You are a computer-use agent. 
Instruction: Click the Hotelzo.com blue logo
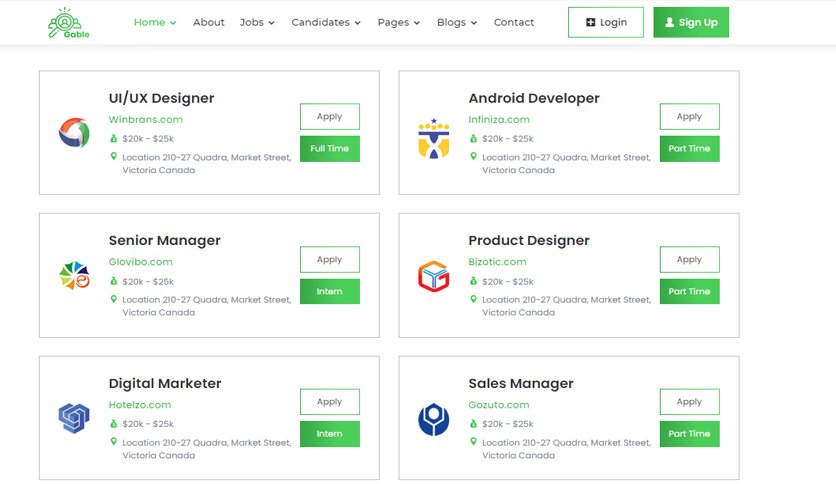click(74, 418)
